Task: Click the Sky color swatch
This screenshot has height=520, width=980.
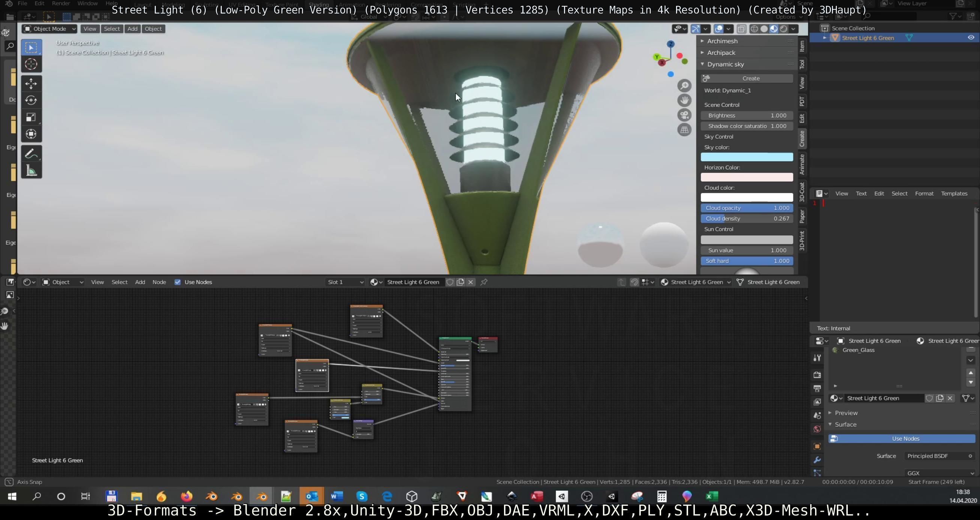Action: coord(747,157)
